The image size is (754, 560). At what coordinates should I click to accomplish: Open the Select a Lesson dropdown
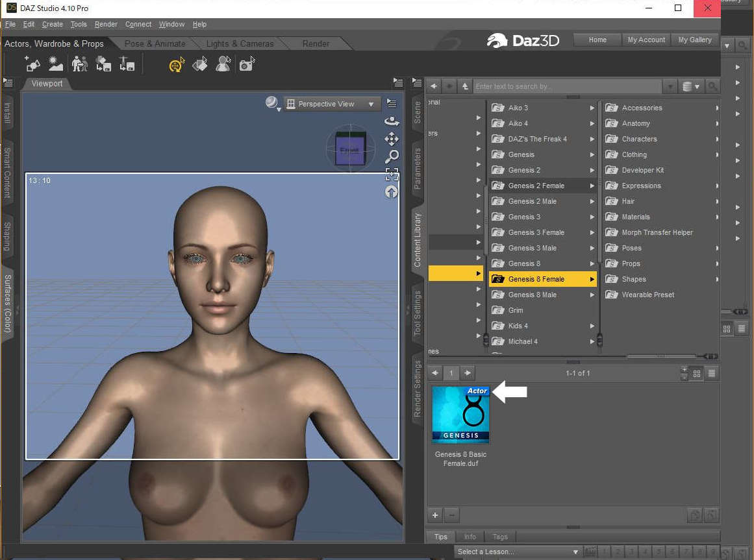[x=518, y=552]
